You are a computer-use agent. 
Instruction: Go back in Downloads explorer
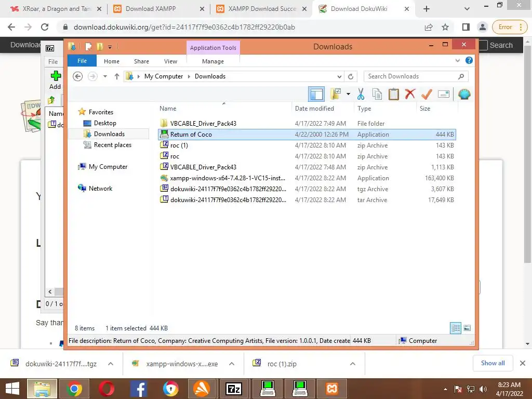[78, 76]
